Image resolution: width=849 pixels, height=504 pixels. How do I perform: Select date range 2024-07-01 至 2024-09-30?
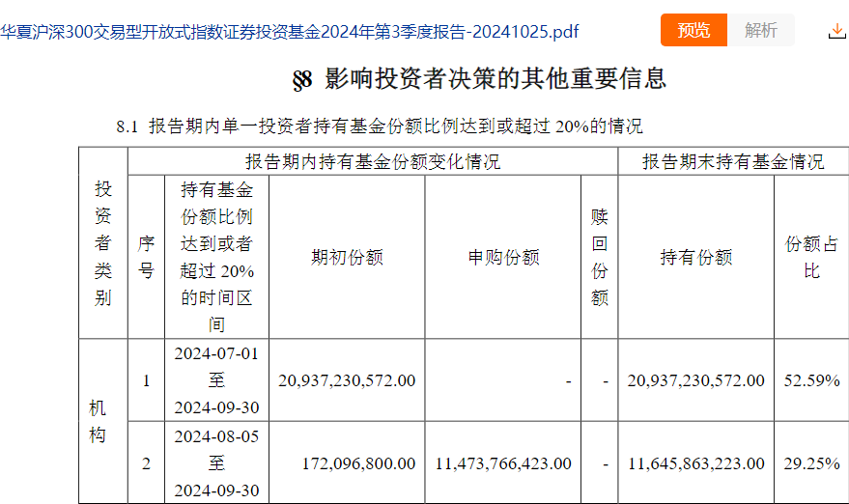click(x=216, y=380)
